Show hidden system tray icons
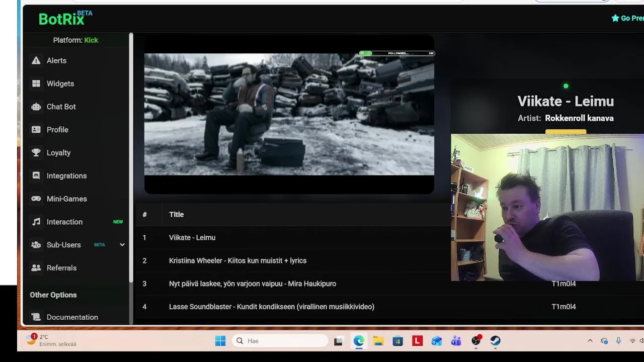The height and width of the screenshot is (362, 644). pos(590,341)
